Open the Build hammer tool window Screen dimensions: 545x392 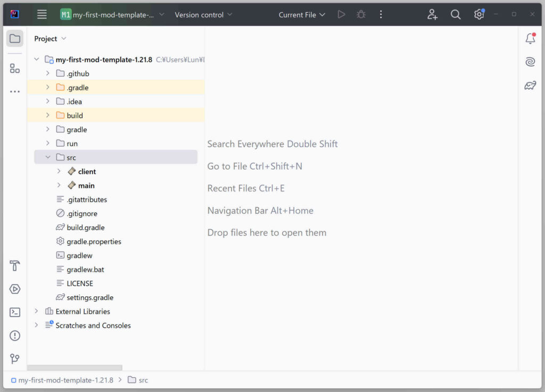15,265
